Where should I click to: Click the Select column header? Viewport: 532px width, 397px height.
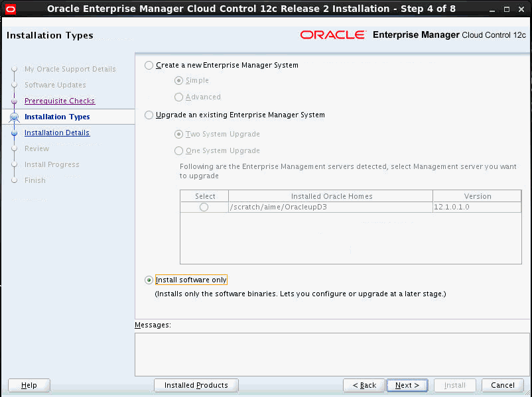(204, 196)
